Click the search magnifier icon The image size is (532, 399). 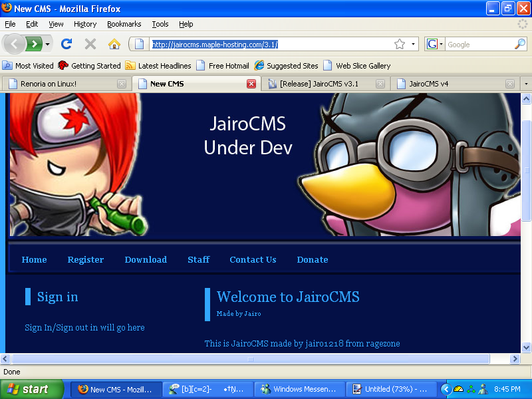click(520, 44)
